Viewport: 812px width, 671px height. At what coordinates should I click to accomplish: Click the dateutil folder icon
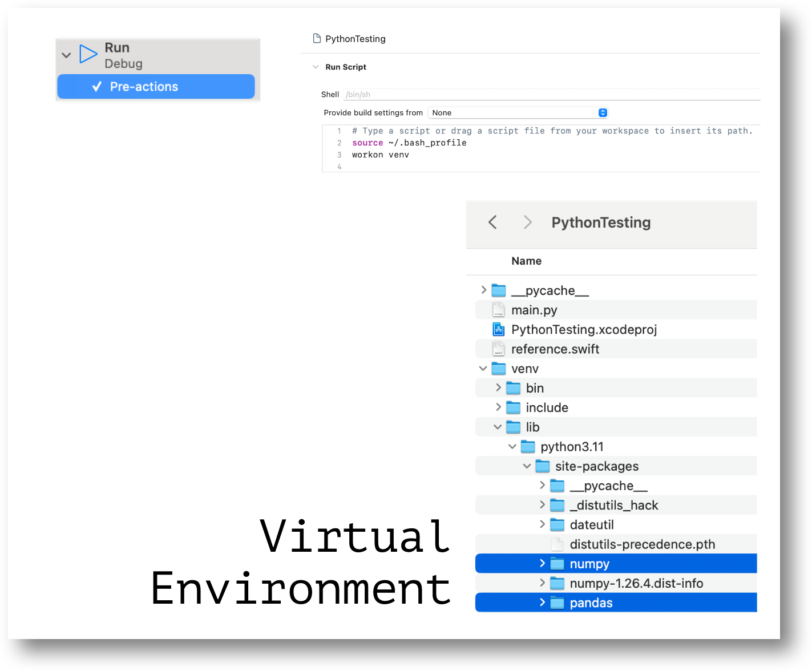click(558, 524)
